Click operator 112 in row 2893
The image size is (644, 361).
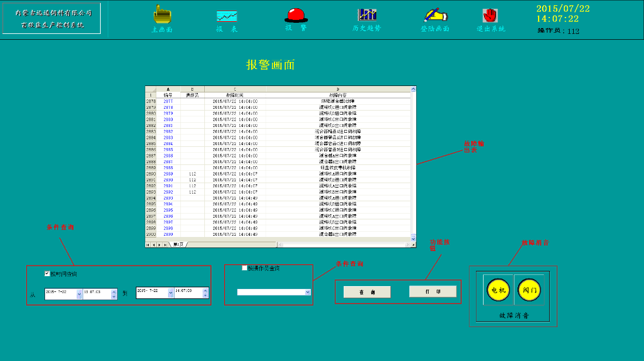(192, 192)
